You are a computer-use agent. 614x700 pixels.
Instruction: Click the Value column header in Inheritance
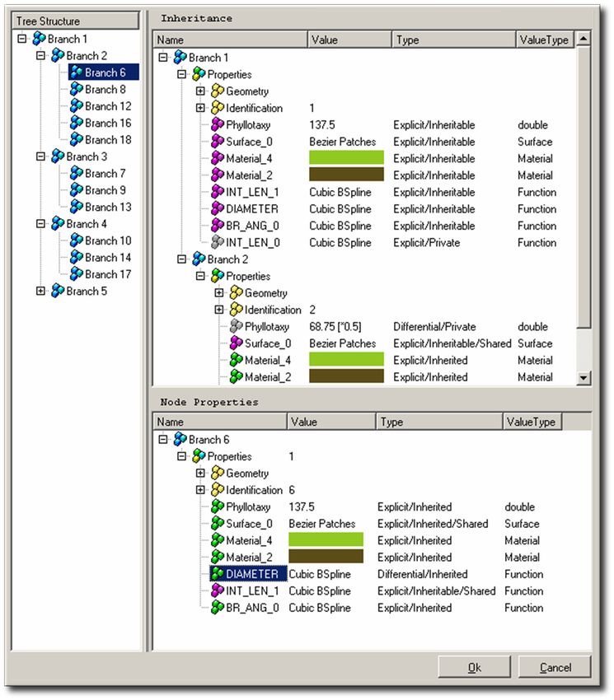point(350,40)
